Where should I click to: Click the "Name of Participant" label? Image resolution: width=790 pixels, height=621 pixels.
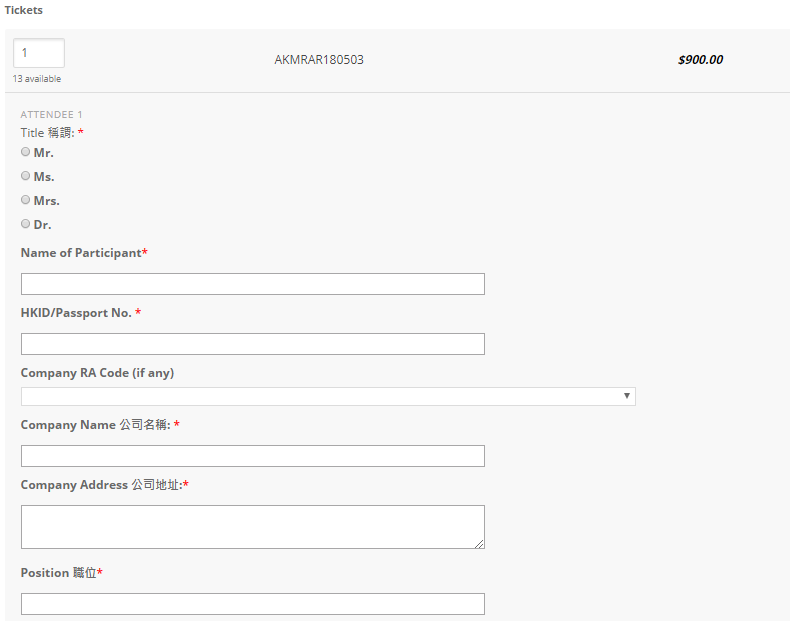(81, 253)
